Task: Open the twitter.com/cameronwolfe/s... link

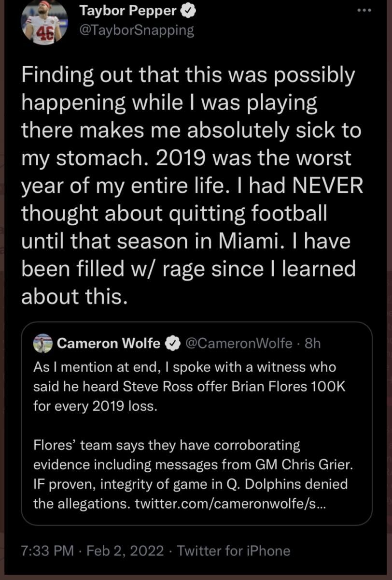Action: [x=233, y=503]
